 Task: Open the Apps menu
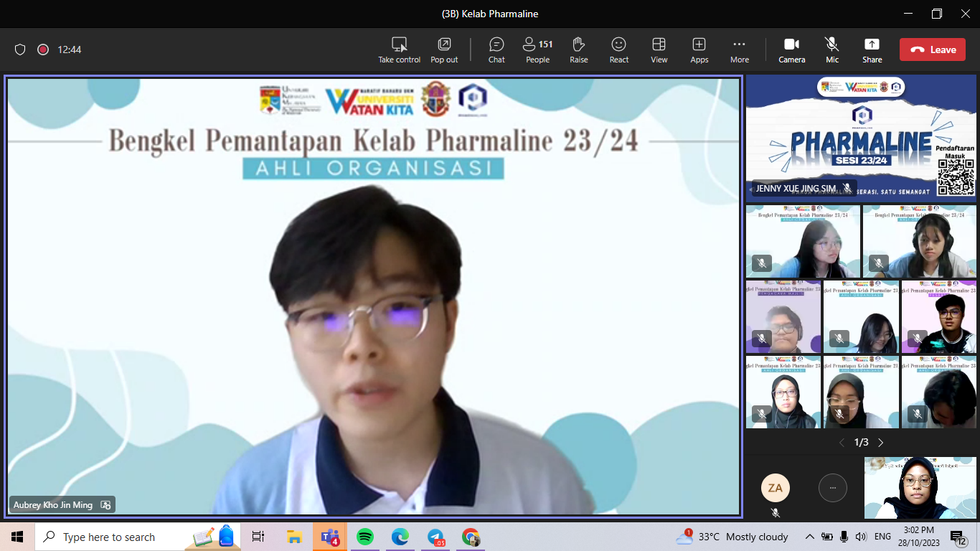coord(699,50)
